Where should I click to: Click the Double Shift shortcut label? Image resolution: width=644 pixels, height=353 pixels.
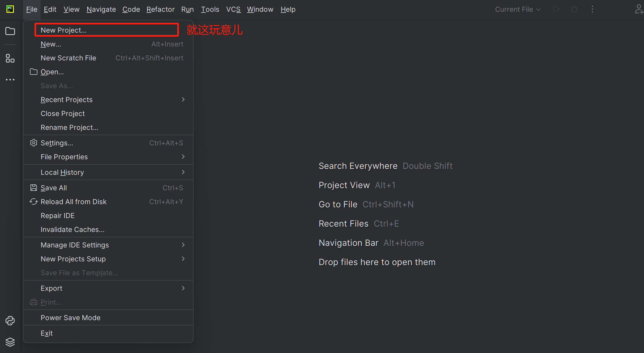pos(427,166)
